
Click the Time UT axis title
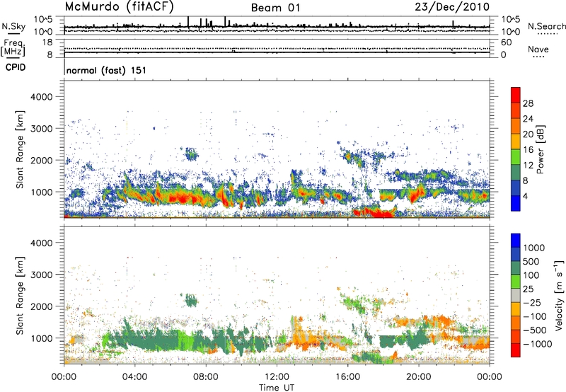tap(277, 388)
